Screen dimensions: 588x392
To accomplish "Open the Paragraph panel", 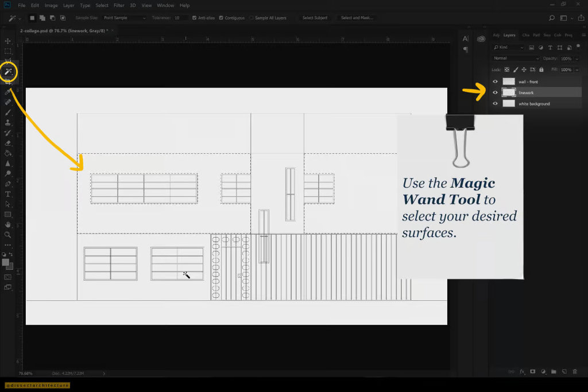I will click(x=465, y=49).
